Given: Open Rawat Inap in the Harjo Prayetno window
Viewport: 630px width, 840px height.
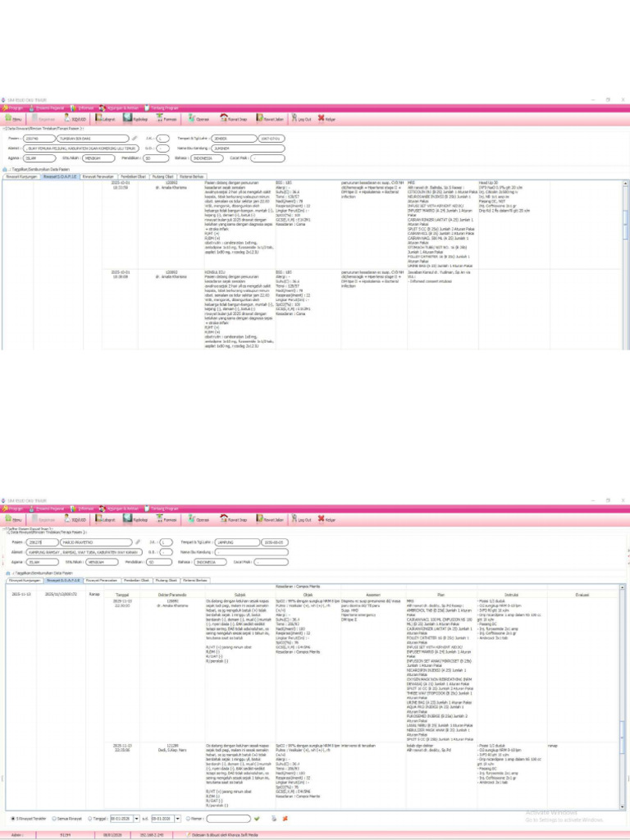Looking at the screenshot, I should [234, 519].
